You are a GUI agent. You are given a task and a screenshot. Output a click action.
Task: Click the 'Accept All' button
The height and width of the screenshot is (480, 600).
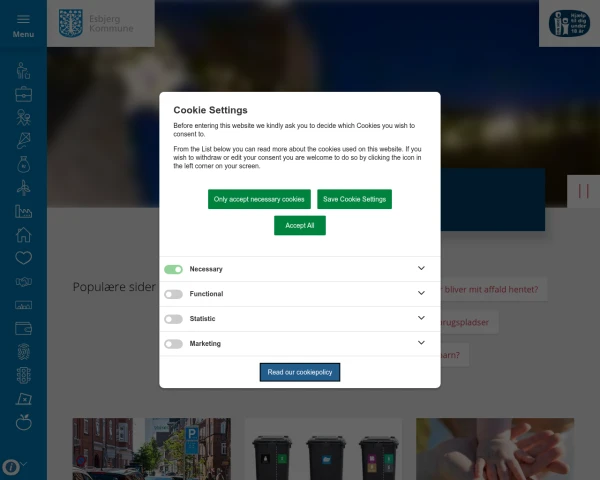point(300,225)
